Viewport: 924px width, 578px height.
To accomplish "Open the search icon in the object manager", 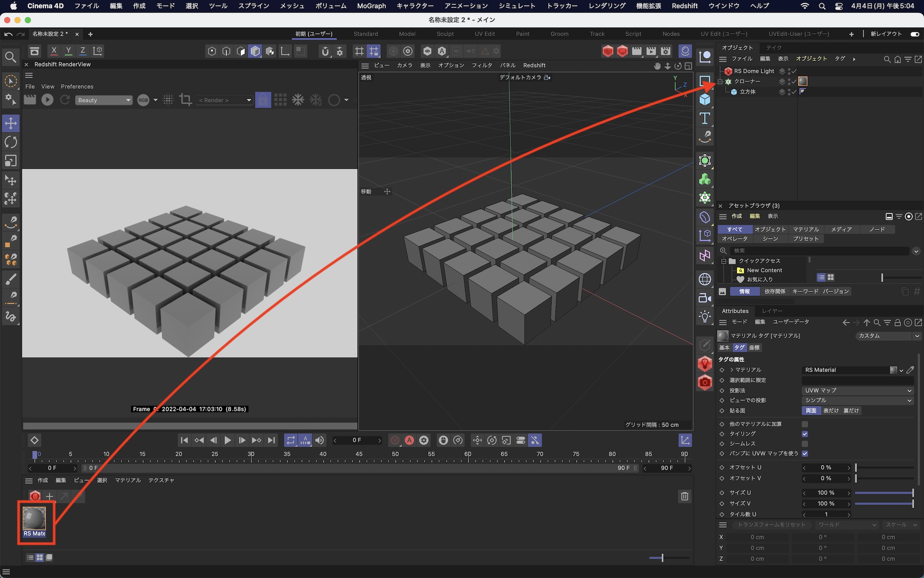I will pos(887,59).
